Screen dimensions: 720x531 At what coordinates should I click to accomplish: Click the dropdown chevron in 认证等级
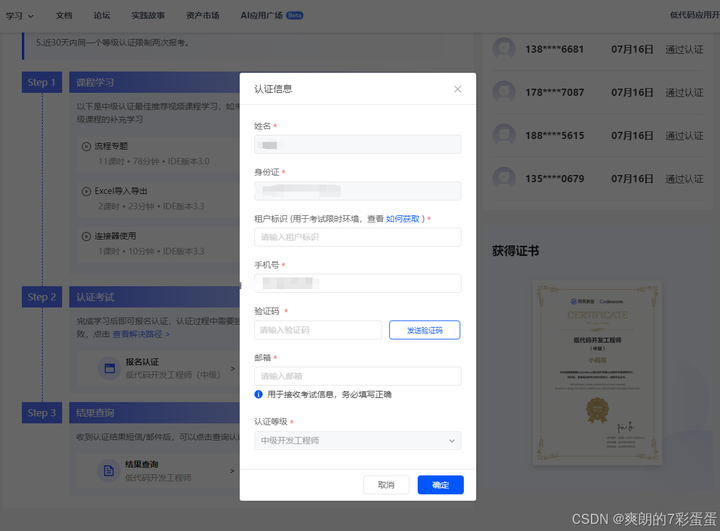click(x=452, y=441)
